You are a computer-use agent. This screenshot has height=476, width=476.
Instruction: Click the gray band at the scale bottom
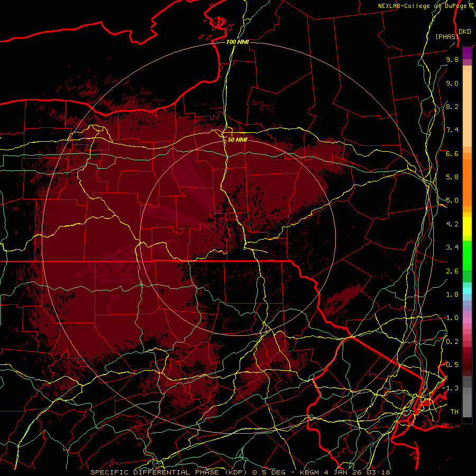pyautogui.click(x=467, y=396)
